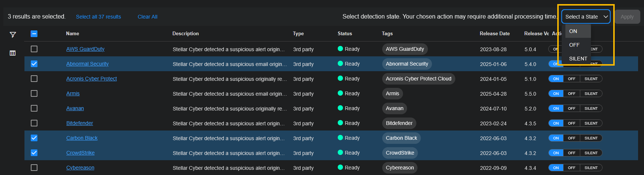
Task: Click Select all 37 results link
Action: [x=98, y=17]
